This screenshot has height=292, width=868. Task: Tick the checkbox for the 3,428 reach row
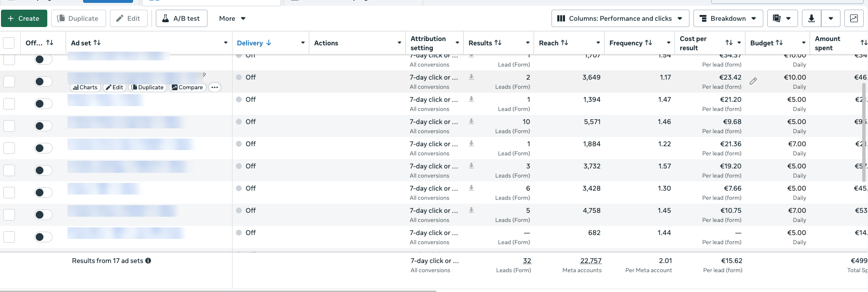(9, 193)
